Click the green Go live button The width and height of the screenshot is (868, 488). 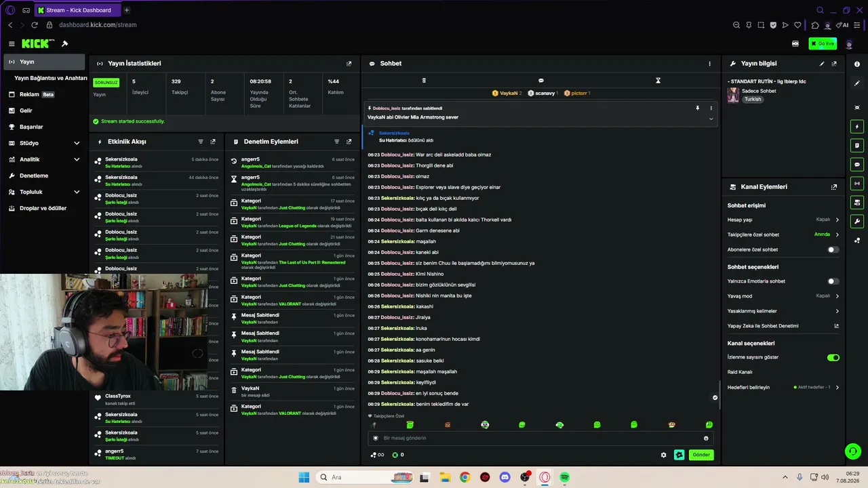pyautogui.click(x=823, y=43)
